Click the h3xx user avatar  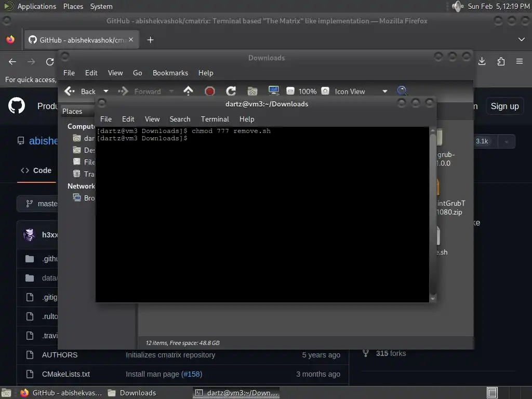[29, 234]
